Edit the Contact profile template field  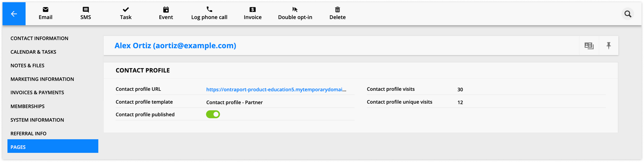point(234,102)
